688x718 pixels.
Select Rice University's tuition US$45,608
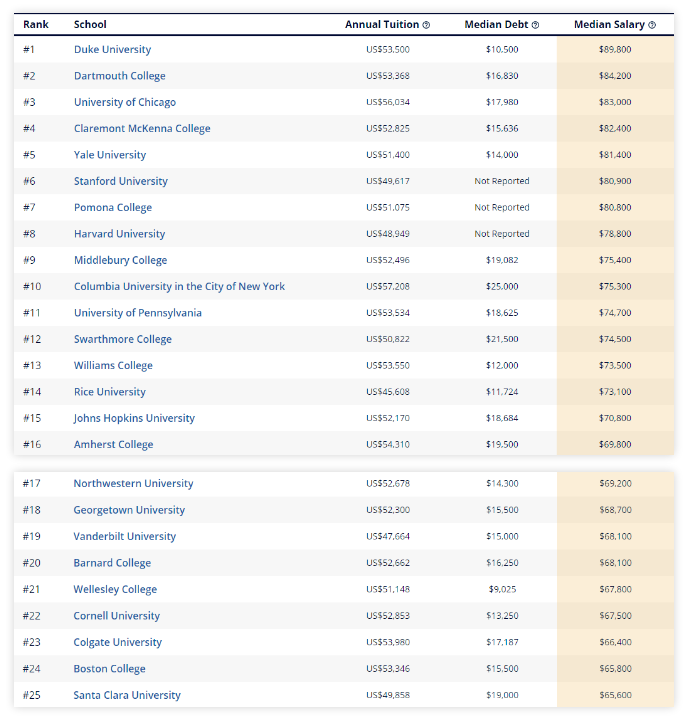click(x=388, y=392)
